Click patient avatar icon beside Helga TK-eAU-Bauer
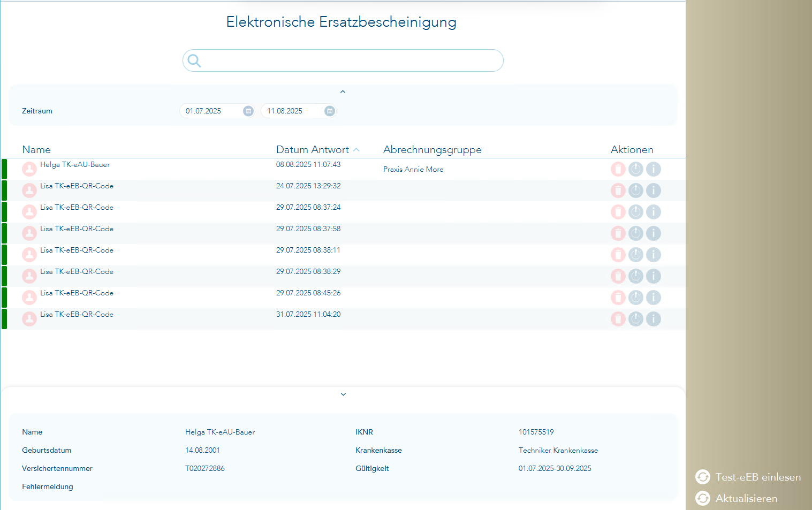Viewport: 812px width, 510px height. pos(29,169)
